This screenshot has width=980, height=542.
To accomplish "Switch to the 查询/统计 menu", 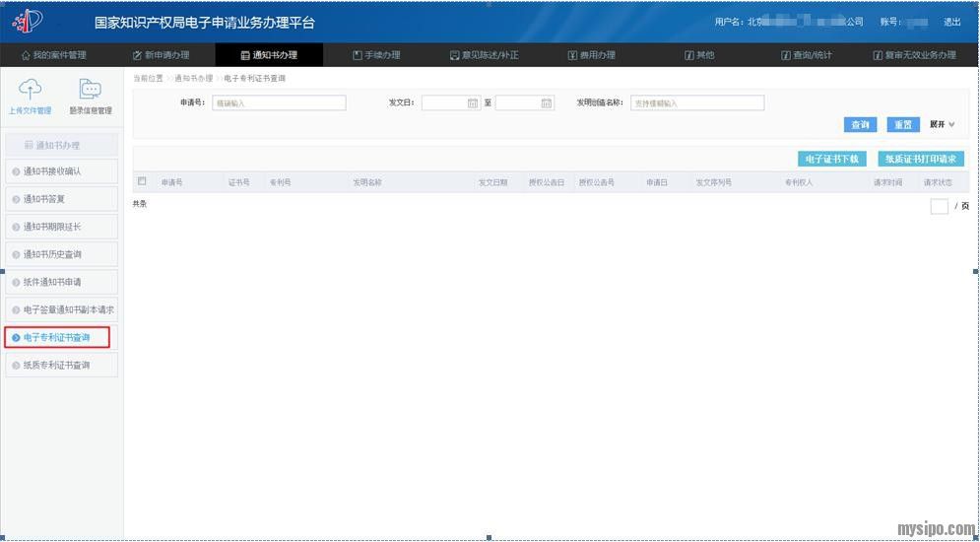I will [806, 55].
